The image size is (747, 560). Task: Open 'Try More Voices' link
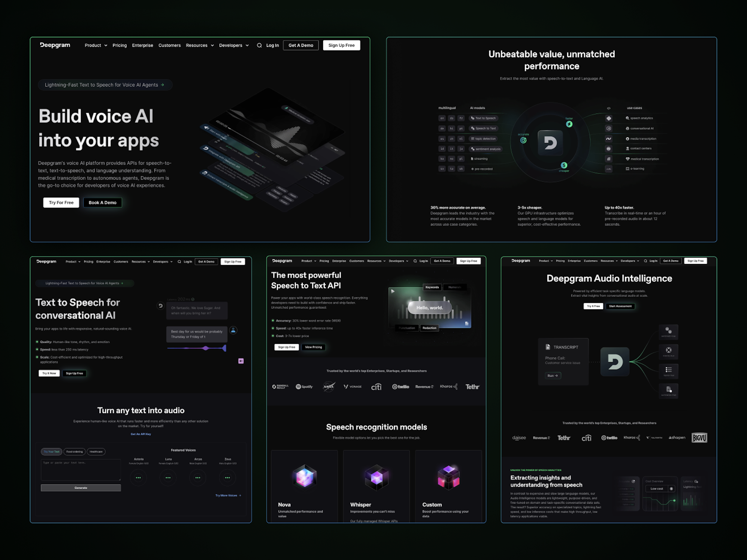[228, 495]
